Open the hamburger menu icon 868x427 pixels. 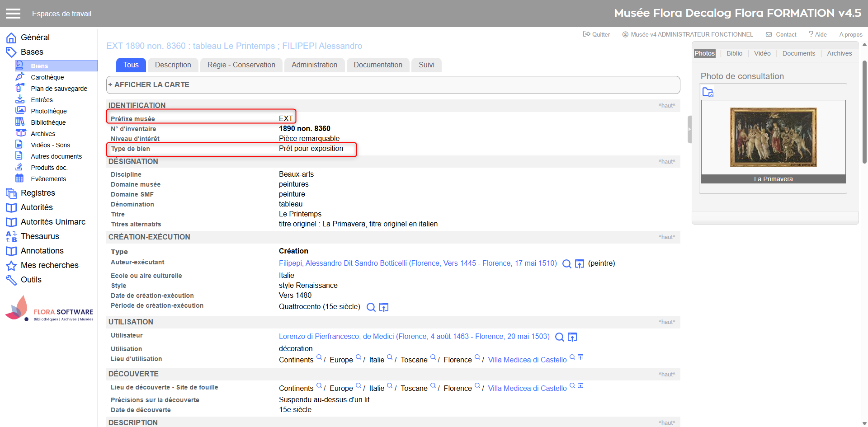(13, 14)
